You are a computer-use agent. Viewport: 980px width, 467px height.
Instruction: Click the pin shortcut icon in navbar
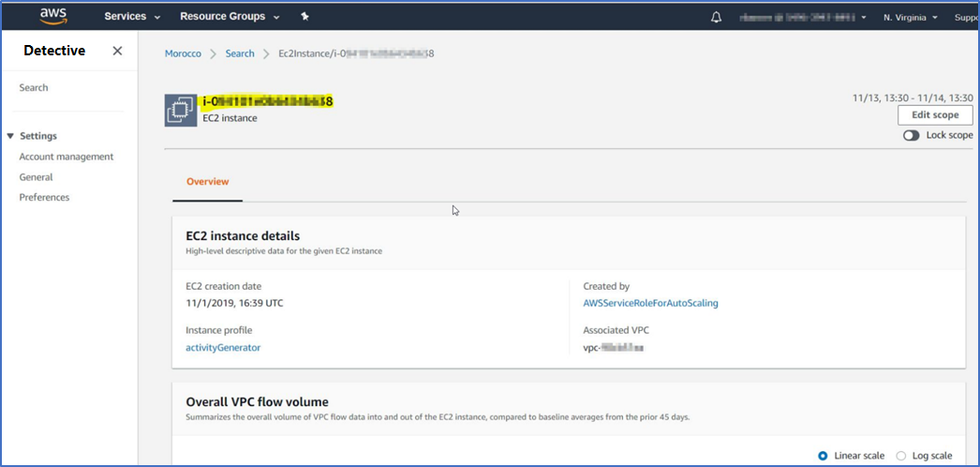(x=304, y=17)
